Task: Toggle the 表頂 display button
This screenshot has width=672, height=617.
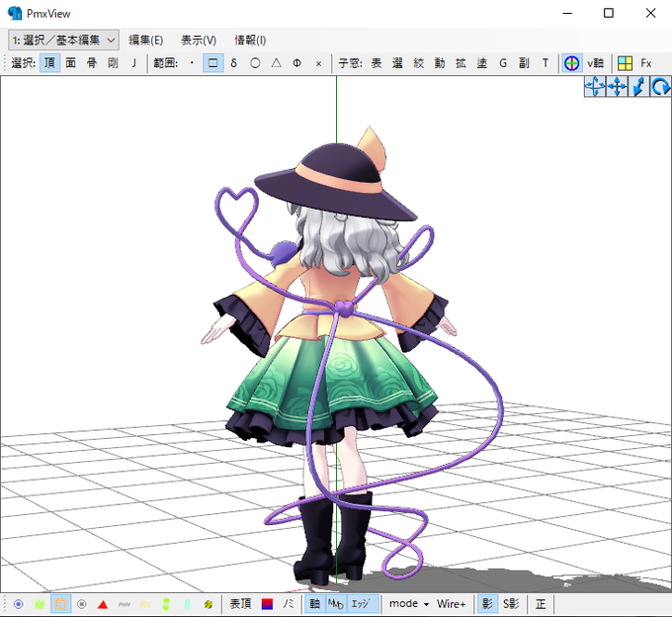Action: pyautogui.click(x=240, y=604)
